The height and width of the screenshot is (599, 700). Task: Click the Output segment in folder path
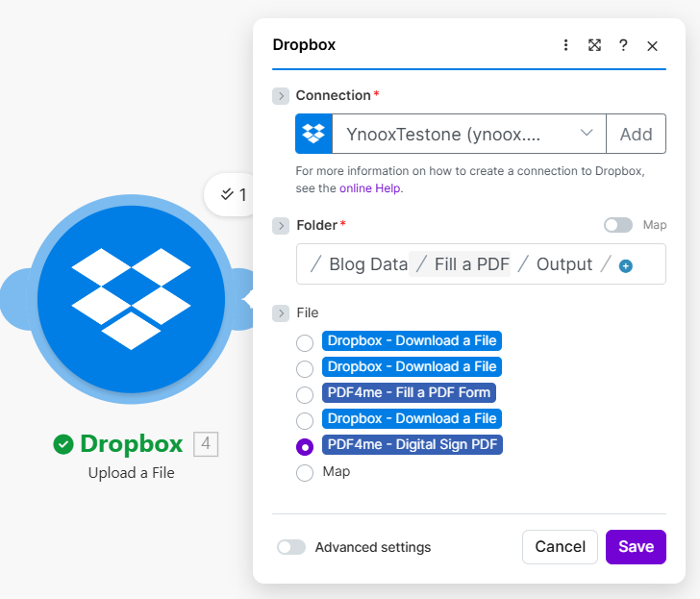coord(564,264)
